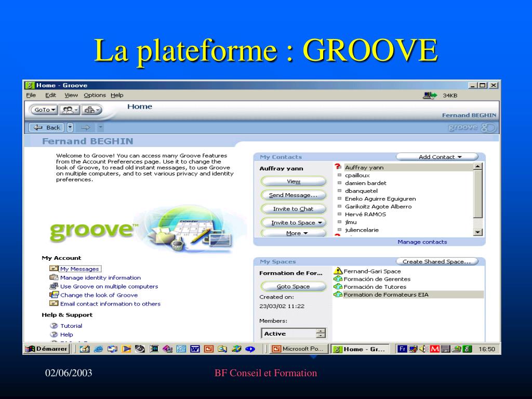This screenshot has width=532, height=399.
Task: Click the Goto Space button
Action: coord(294,286)
